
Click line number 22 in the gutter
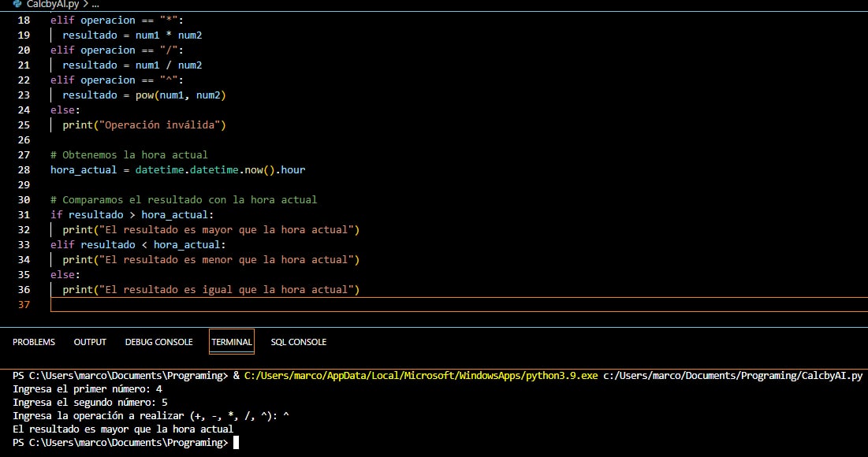click(24, 80)
